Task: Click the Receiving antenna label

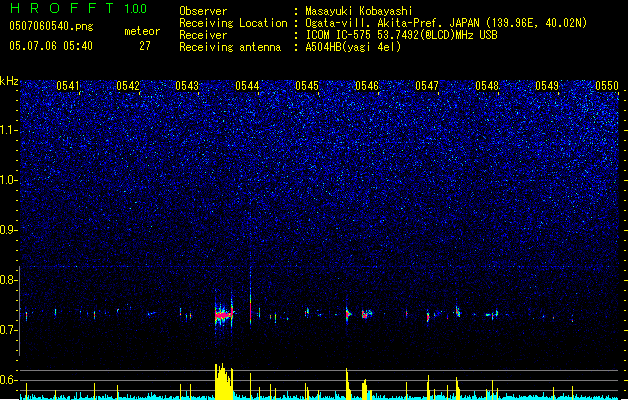Action: (x=230, y=47)
